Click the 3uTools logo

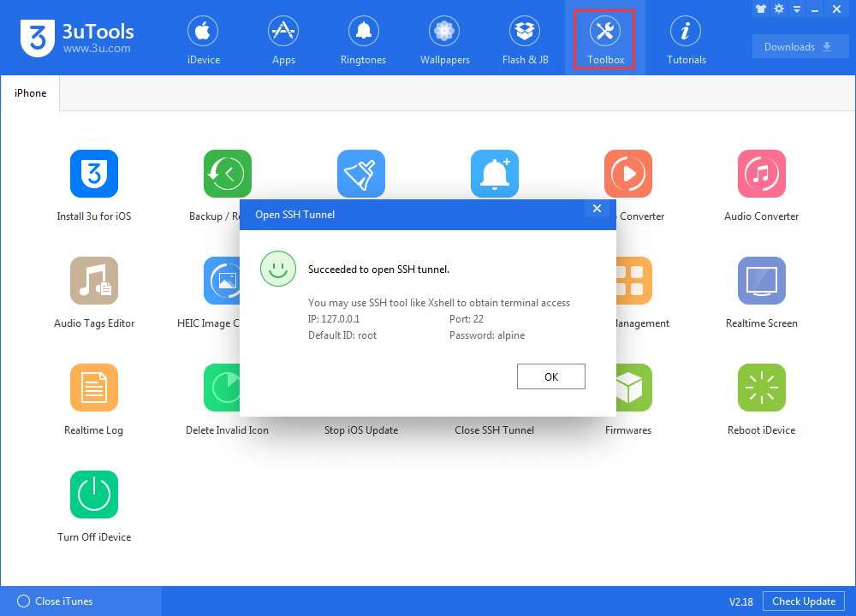(x=77, y=38)
